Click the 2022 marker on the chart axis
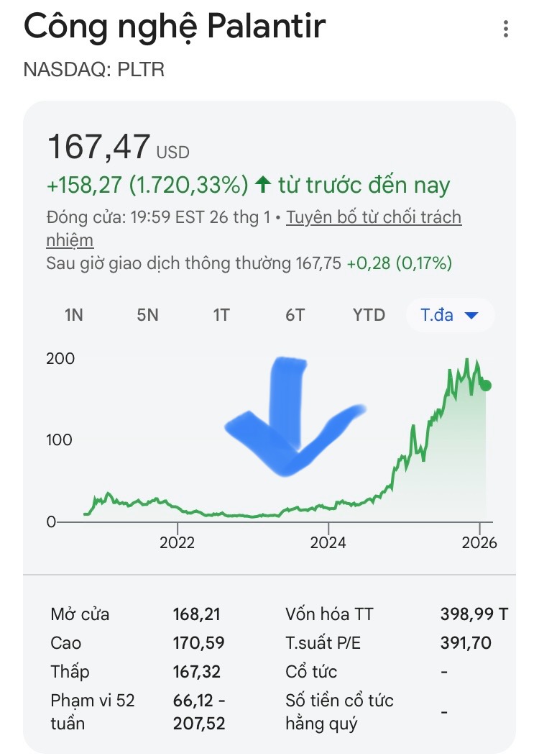The height and width of the screenshot is (756, 539). [177, 542]
